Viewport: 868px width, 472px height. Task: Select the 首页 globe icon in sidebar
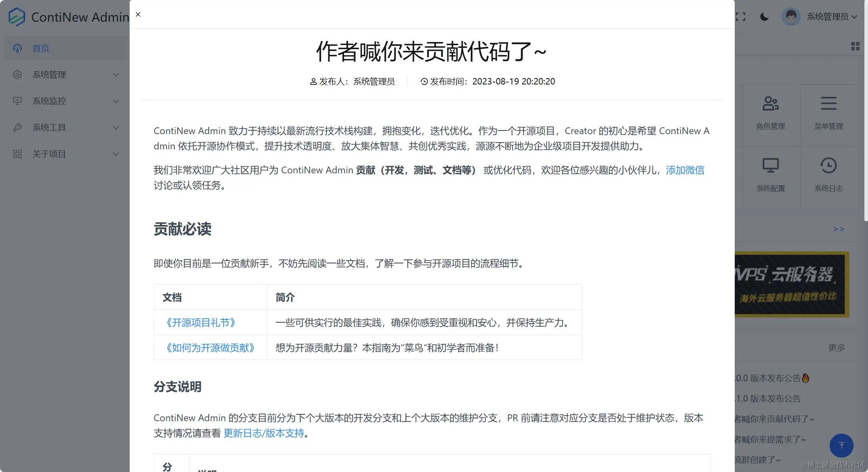pyautogui.click(x=17, y=48)
